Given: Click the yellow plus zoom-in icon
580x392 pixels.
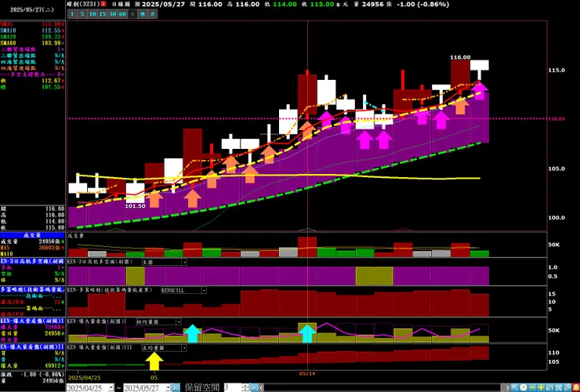Looking at the screenshot, I should point(541,387).
